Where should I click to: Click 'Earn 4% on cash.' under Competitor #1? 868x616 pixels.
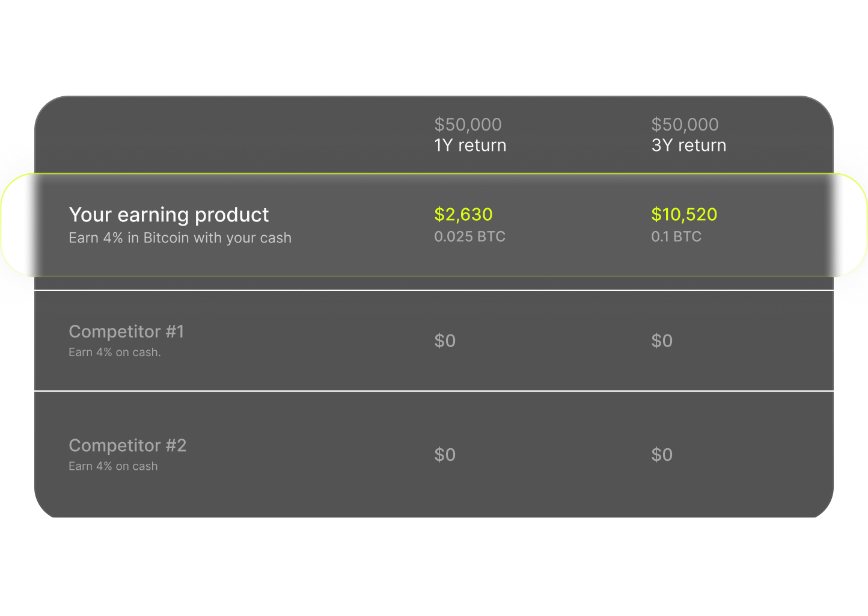coord(115,353)
